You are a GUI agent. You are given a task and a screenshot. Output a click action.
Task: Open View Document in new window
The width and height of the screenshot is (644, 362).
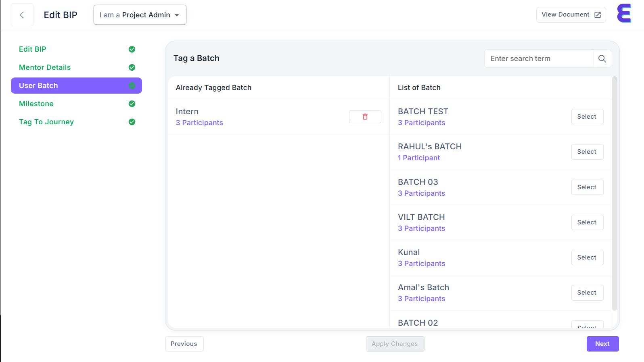(571, 15)
